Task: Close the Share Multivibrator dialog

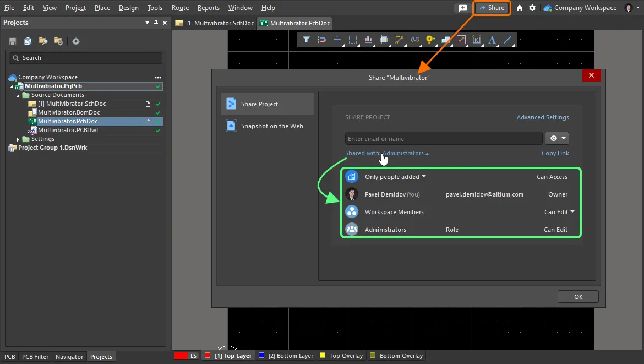Action: [x=591, y=75]
